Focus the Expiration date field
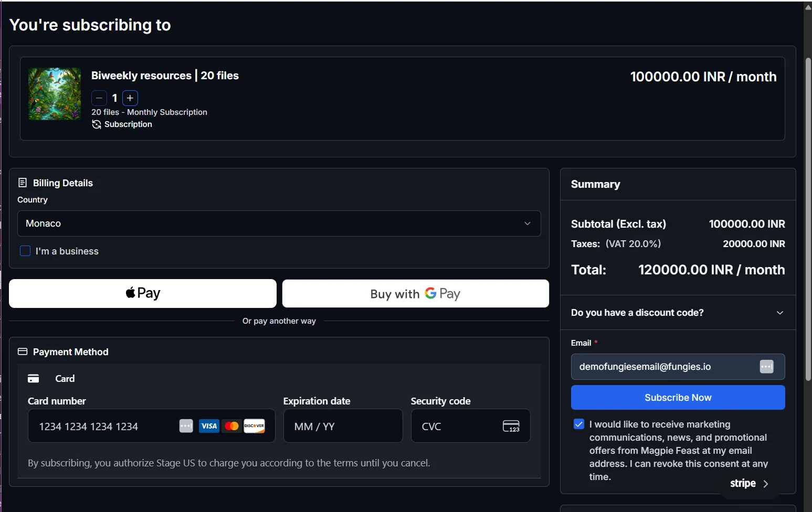Screen dimensions: 812x512 (343, 426)
